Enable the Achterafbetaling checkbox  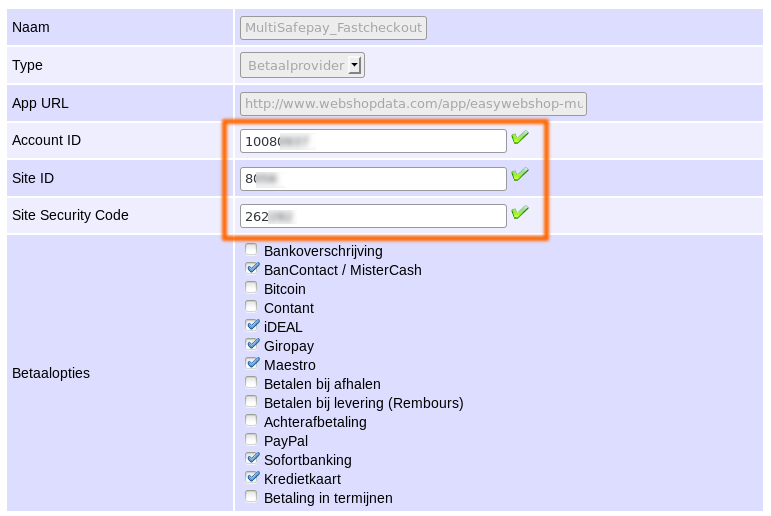tap(251, 420)
